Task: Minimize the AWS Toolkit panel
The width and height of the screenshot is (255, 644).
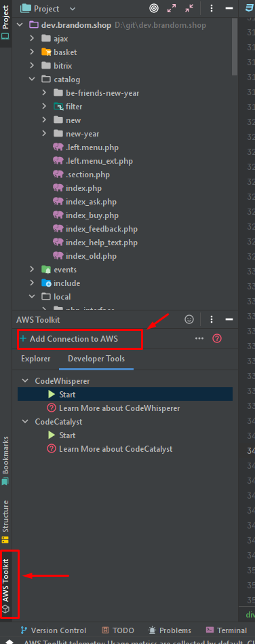Action: tap(229, 319)
